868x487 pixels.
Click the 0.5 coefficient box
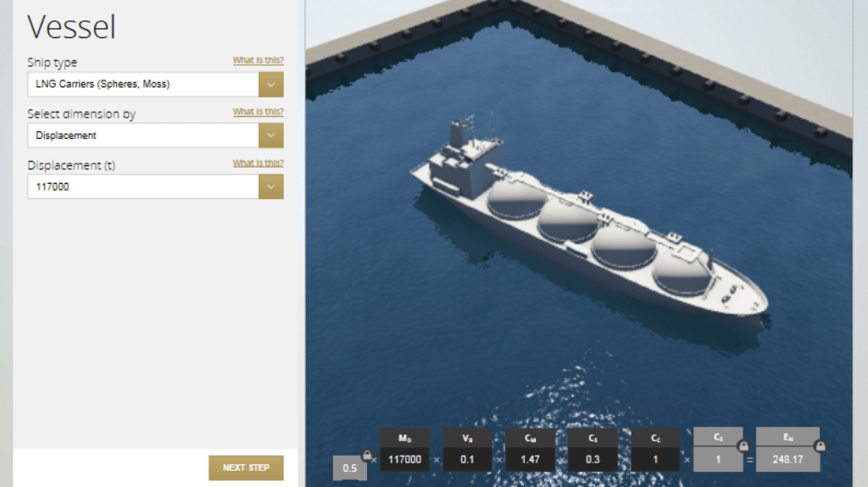point(349,468)
